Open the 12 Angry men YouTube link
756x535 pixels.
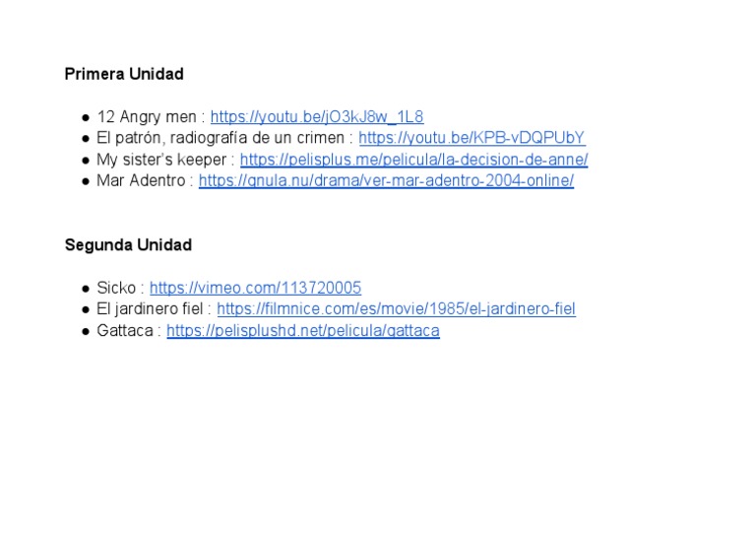point(317,116)
